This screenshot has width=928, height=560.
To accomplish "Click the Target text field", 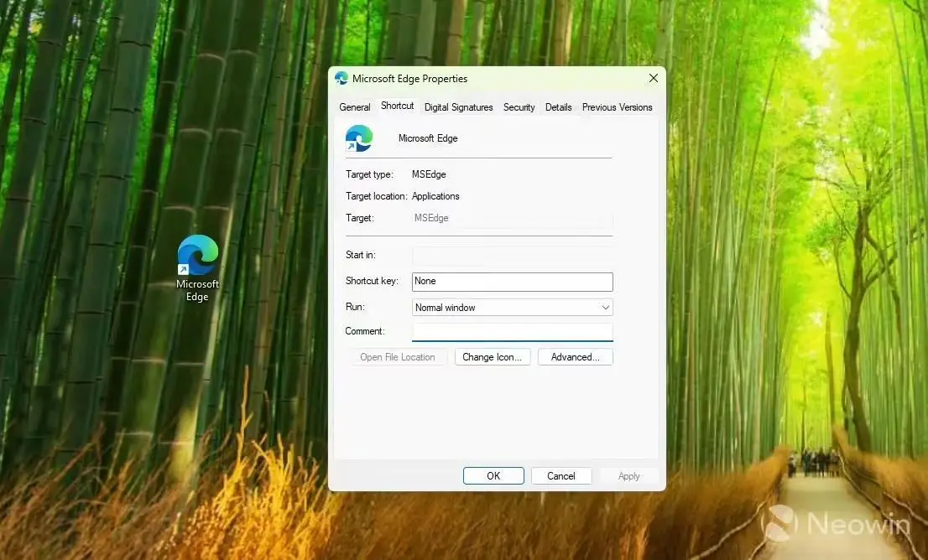I will [x=512, y=217].
